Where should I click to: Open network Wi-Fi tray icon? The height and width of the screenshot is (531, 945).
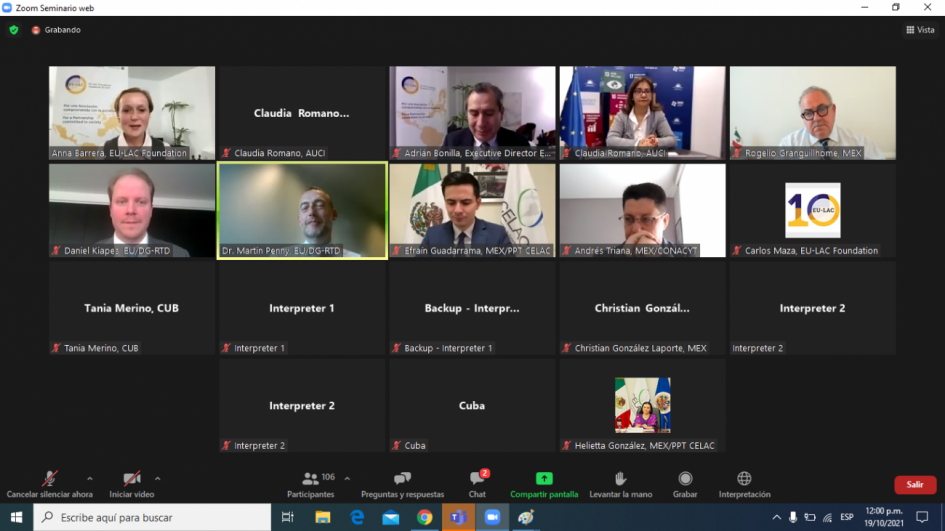(x=827, y=517)
